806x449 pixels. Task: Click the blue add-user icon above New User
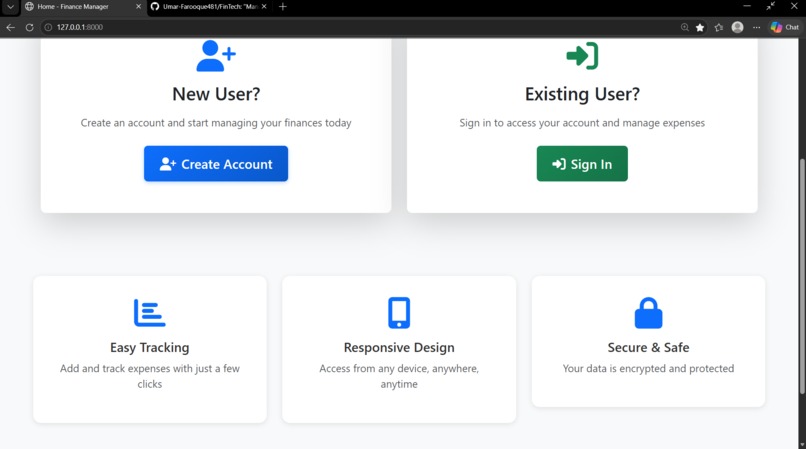(x=216, y=56)
